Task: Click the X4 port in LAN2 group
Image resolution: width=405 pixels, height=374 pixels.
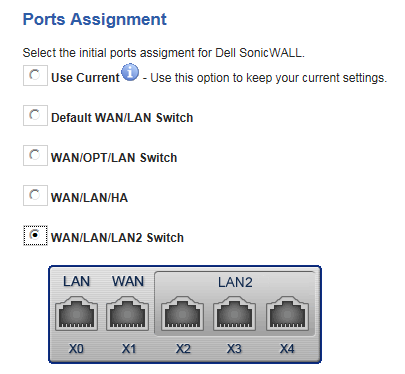Action: [x=287, y=313]
